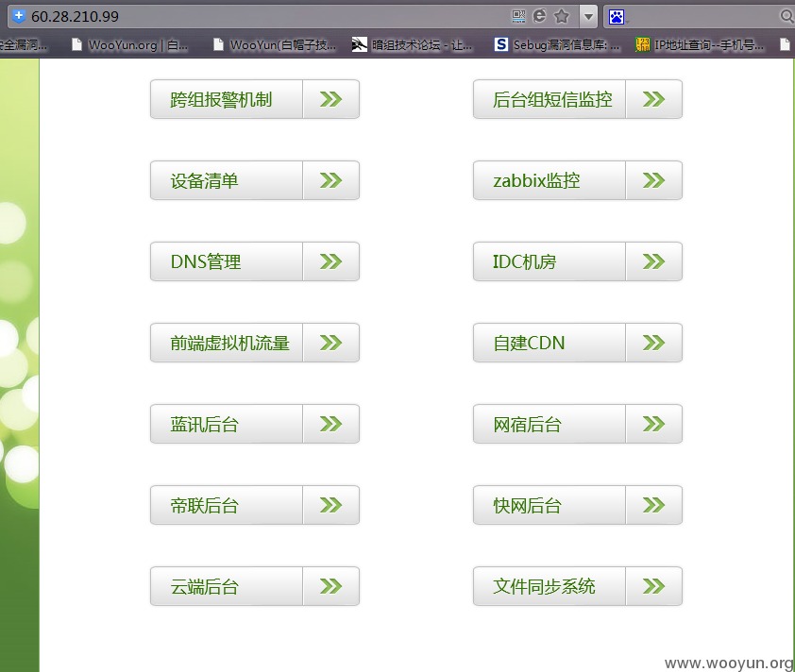Click the blue shield icon in address bar

click(x=18, y=16)
